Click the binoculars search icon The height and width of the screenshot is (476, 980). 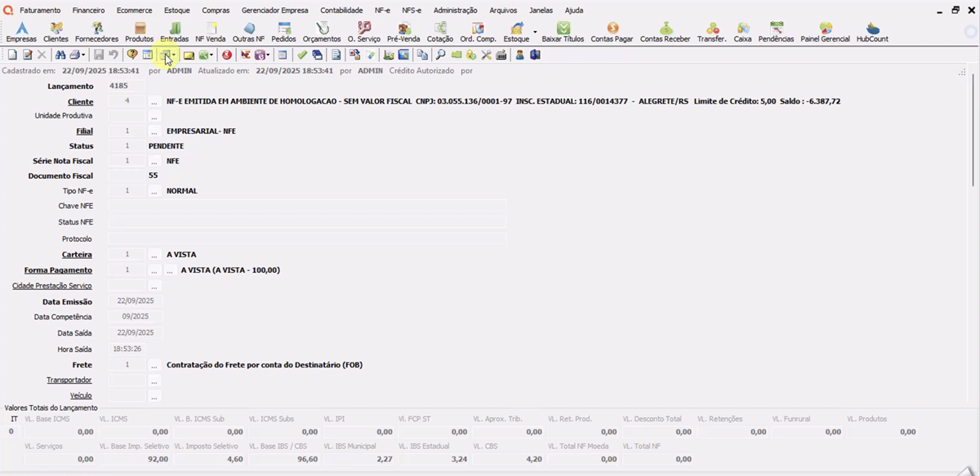tap(60, 56)
